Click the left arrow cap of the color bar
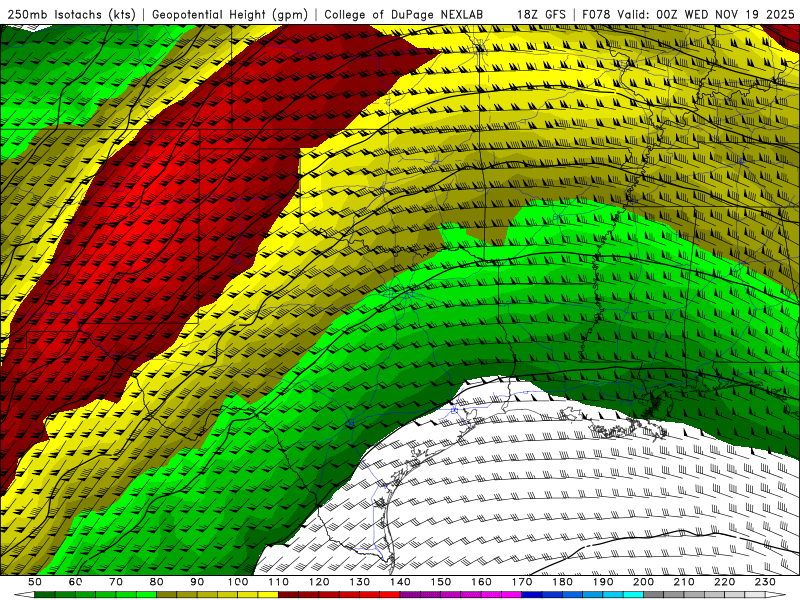The height and width of the screenshot is (600, 800). [24, 594]
